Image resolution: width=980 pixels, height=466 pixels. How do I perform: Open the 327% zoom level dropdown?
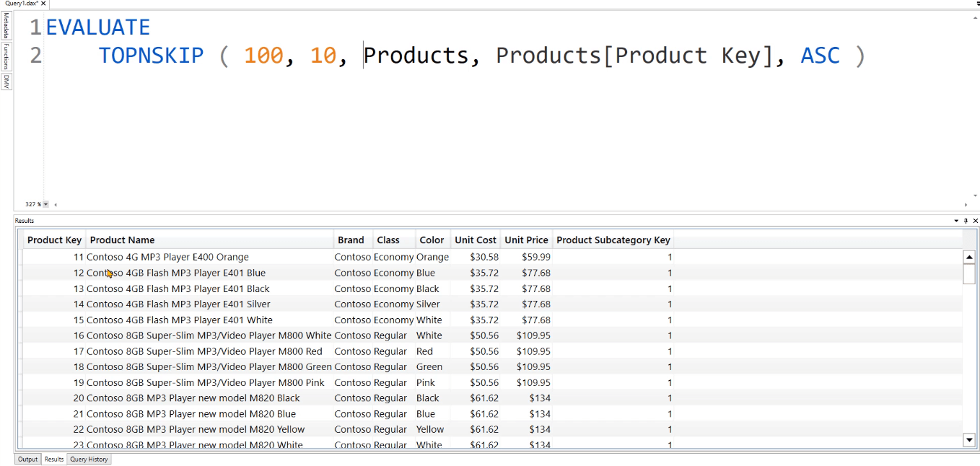coord(46,204)
